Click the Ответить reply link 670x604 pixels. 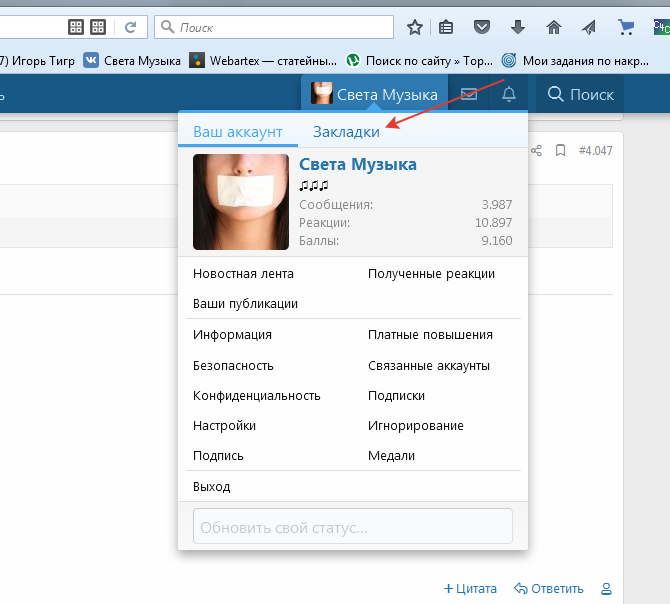coord(549,589)
